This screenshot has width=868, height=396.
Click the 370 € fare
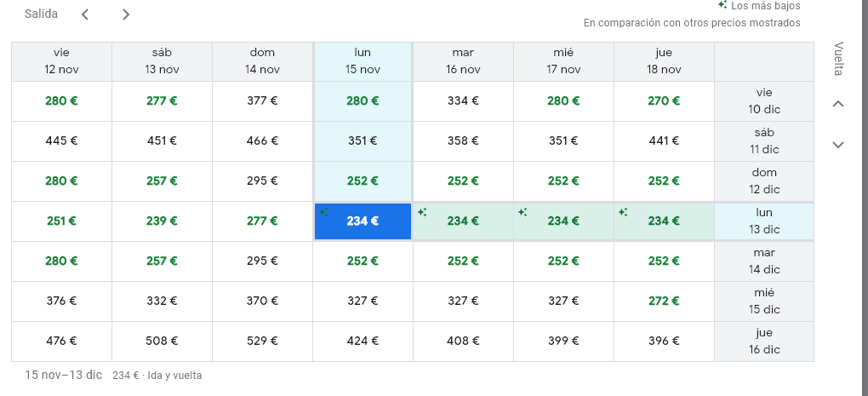click(262, 301)
